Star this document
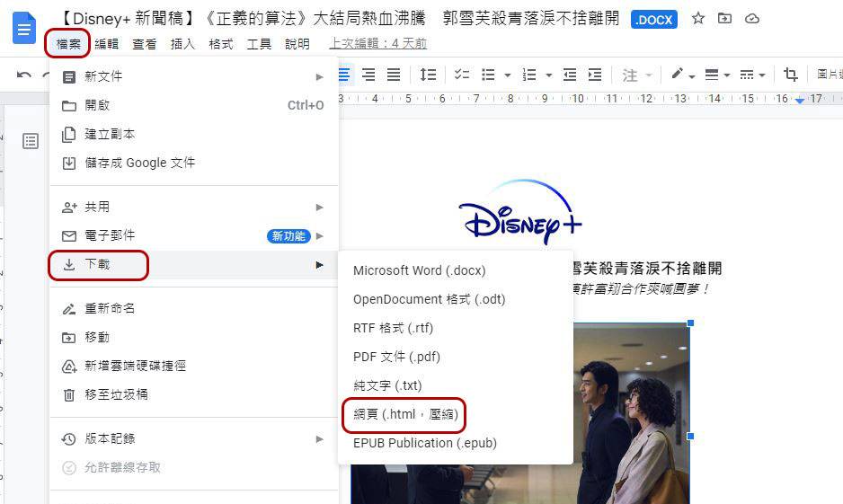This screenshot has height=504, width=843. pos(697,19)
